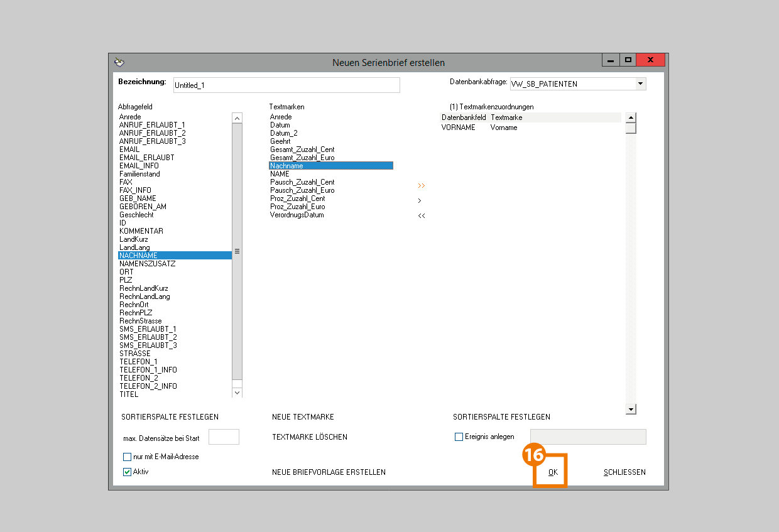779x532 pixels.
Task: Click the app icon in title bar
Action: coord(119,62)
